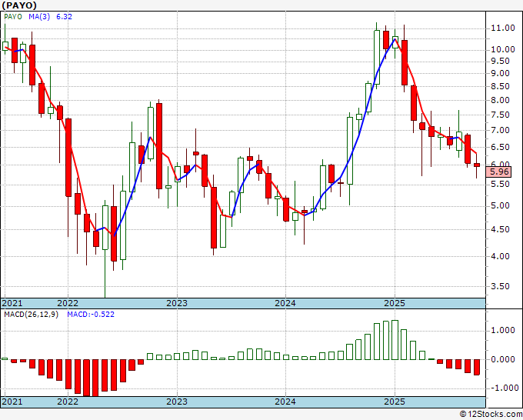This screenshot has width=523, height=420.
Task: Click the 9.00 price axis label
Action: (x=500, y=73)
